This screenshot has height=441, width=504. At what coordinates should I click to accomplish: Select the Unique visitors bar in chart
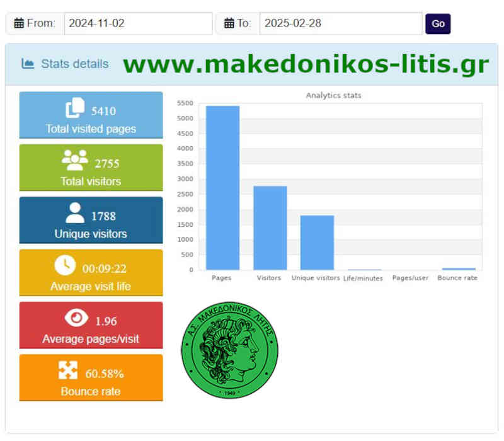[317, 243]
